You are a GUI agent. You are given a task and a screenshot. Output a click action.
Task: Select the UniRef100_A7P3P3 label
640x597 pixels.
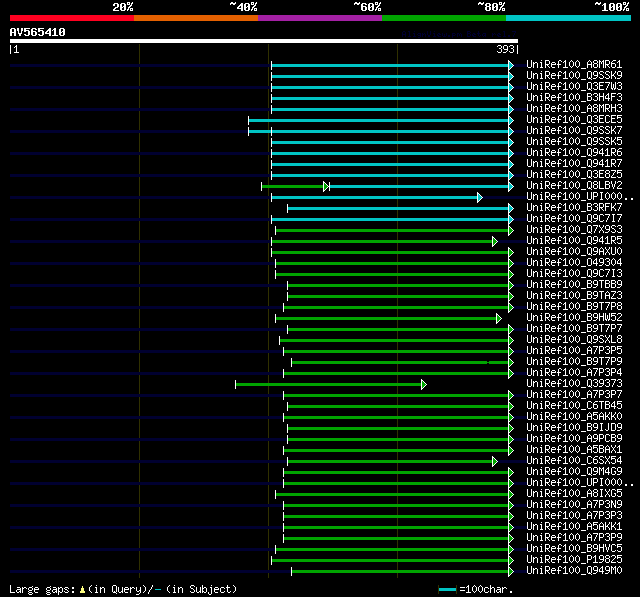(574, 516)
